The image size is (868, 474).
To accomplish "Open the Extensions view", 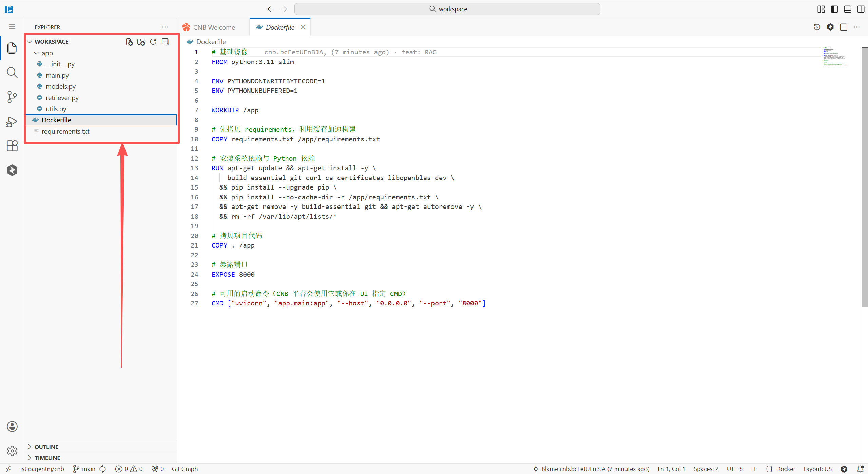I will (12, 146).
